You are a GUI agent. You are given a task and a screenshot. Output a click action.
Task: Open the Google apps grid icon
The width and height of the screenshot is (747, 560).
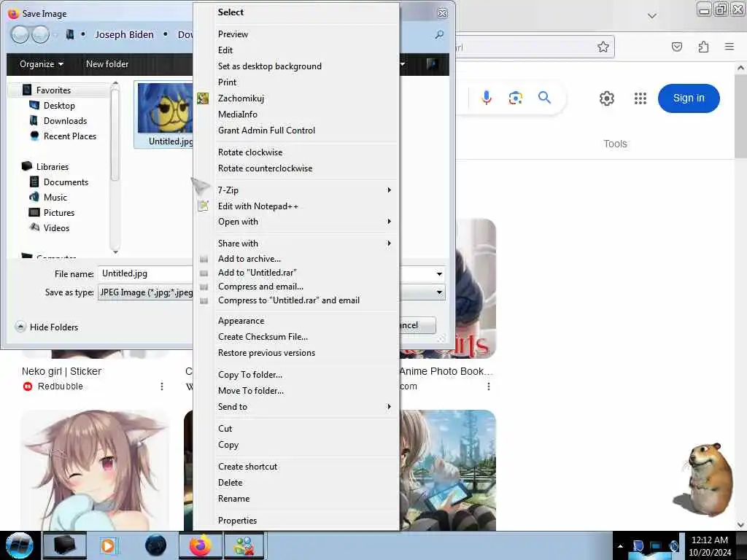pos(640,98)
